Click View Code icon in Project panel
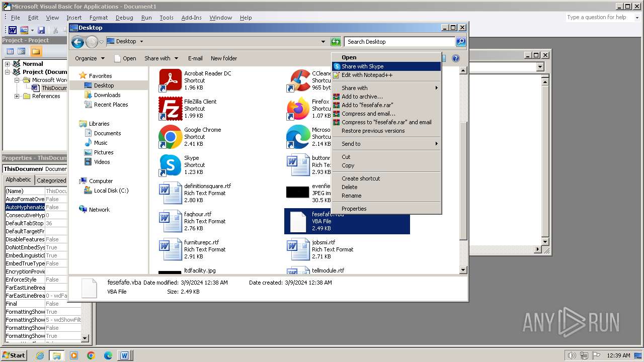 [x=10, y=51]
